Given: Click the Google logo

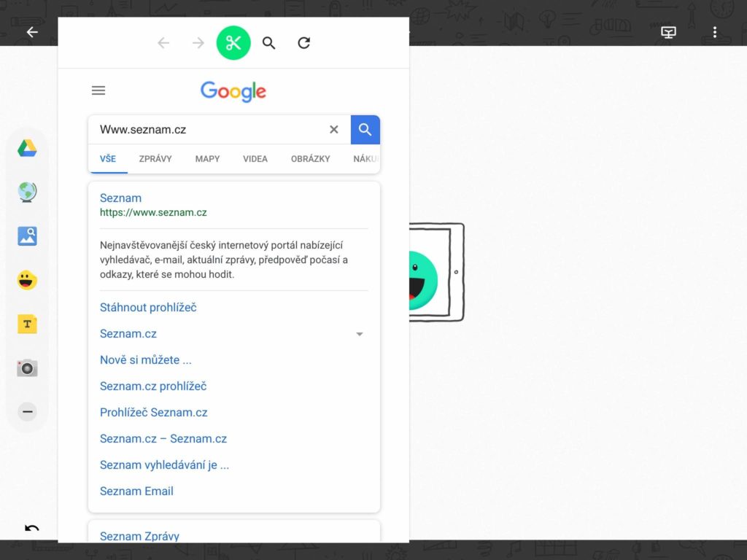Looking at the screenshot, I should [x=233, y=91].
